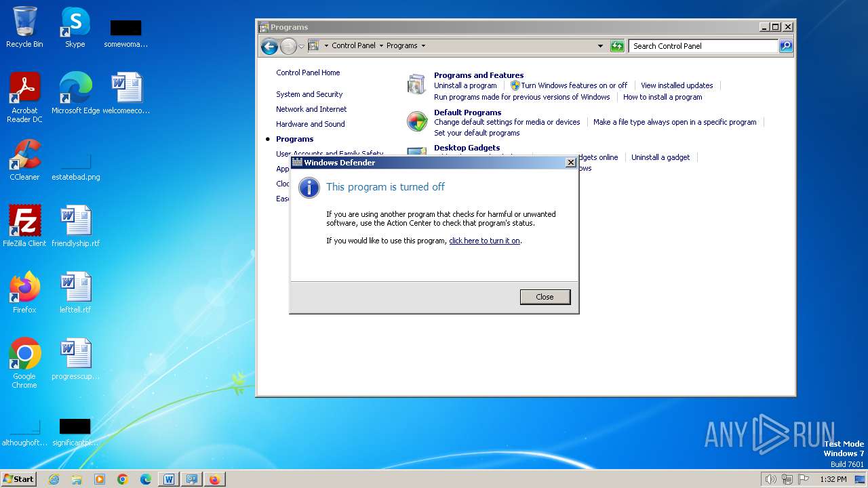Switch to Firefox in the taskbar
The width and height of the screenshot is (868, 488).
[215, 479]
